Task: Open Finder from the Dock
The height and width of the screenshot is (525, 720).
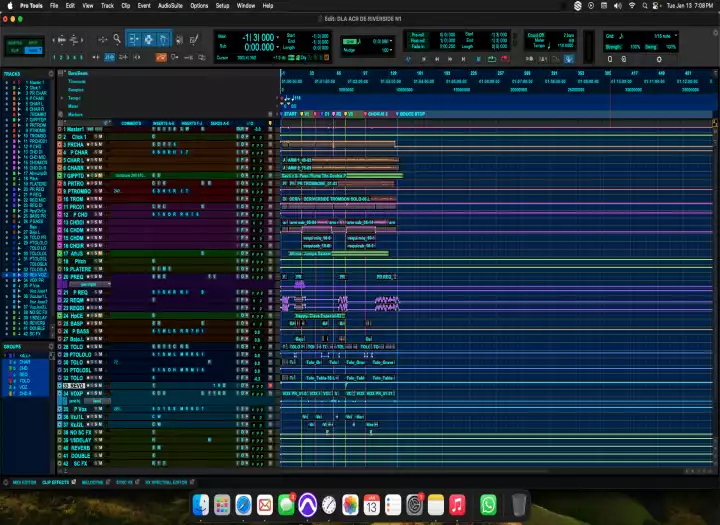Action: pyautogui.click(x=201, y=505)
